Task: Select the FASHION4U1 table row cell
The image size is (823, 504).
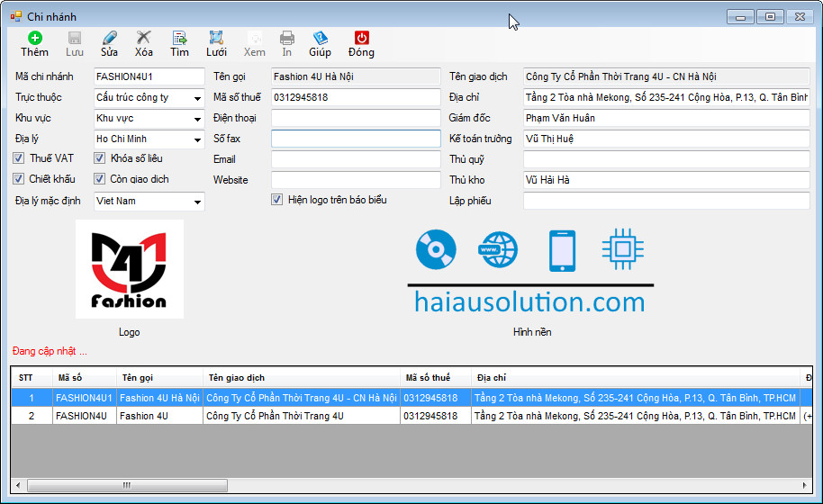Action: tap(85, 398)
